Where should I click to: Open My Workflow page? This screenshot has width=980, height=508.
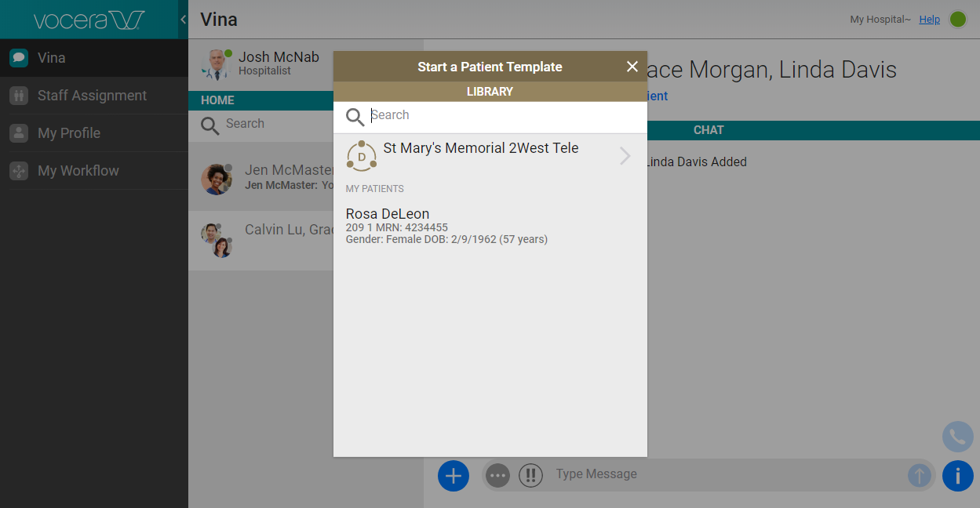coord(78,171)
